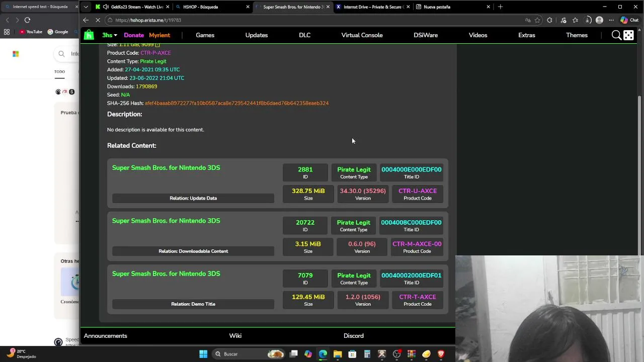Refresh the page in the background browser window
Image resolution: width=644 pixels, height=362 pixels.
27,20
